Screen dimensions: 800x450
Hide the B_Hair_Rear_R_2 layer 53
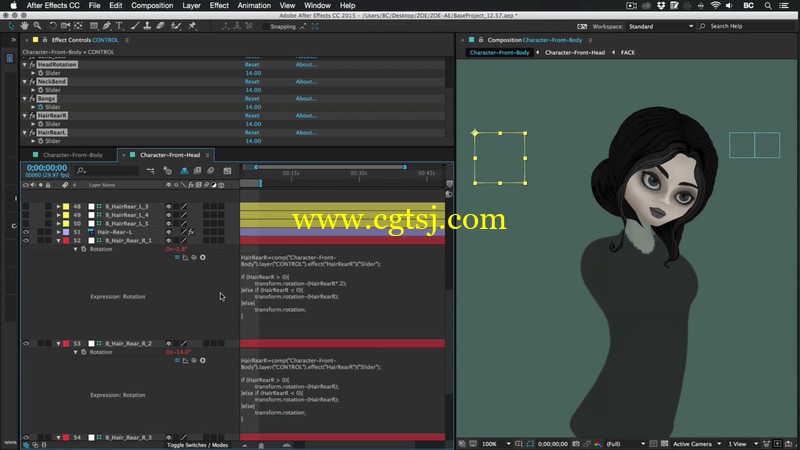point(26,344)
